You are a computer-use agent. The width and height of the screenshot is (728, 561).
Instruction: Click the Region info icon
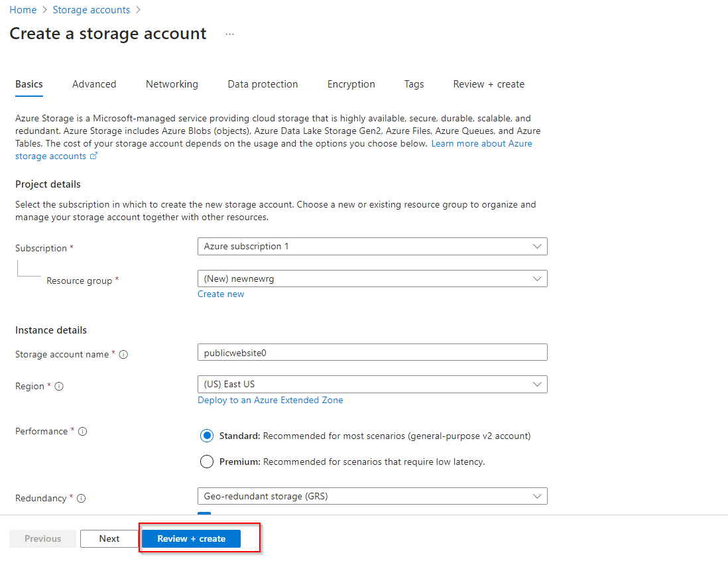(x=59, y=387)
